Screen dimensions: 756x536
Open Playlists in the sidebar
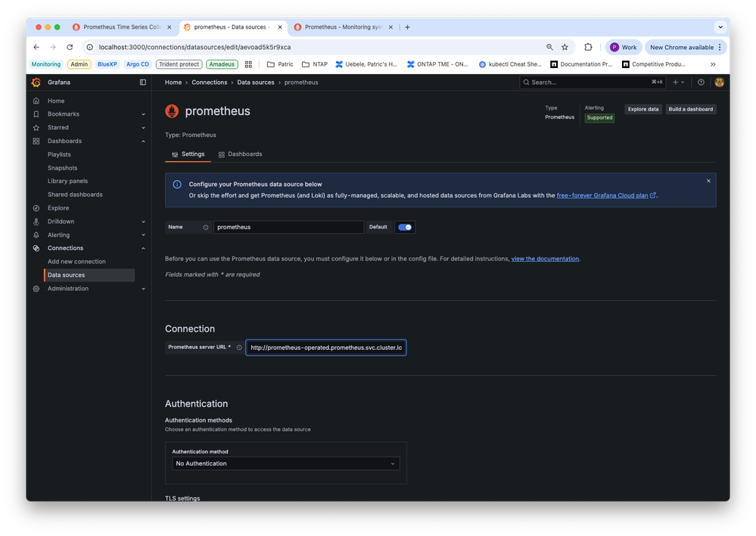tap(59, 154)
